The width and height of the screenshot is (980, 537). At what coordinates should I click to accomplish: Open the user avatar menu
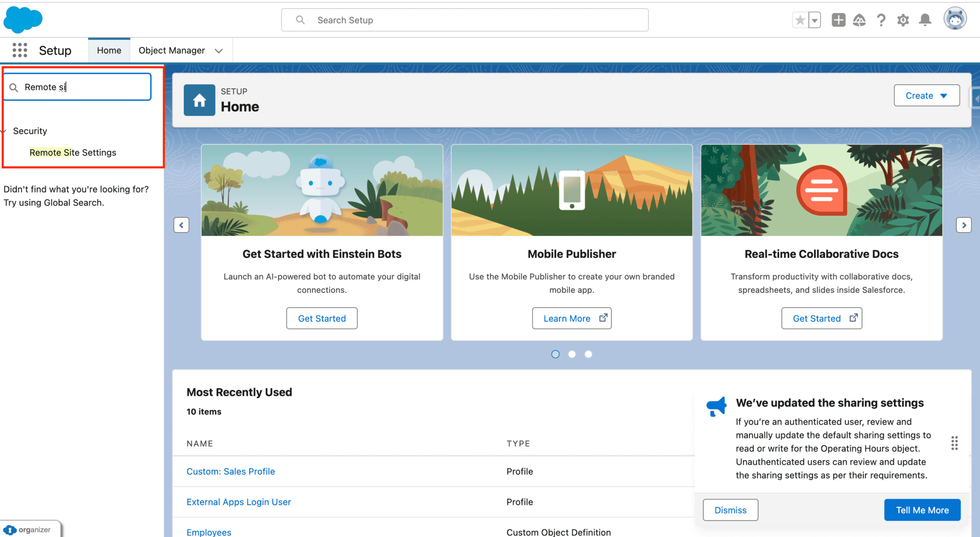(955, 19)
